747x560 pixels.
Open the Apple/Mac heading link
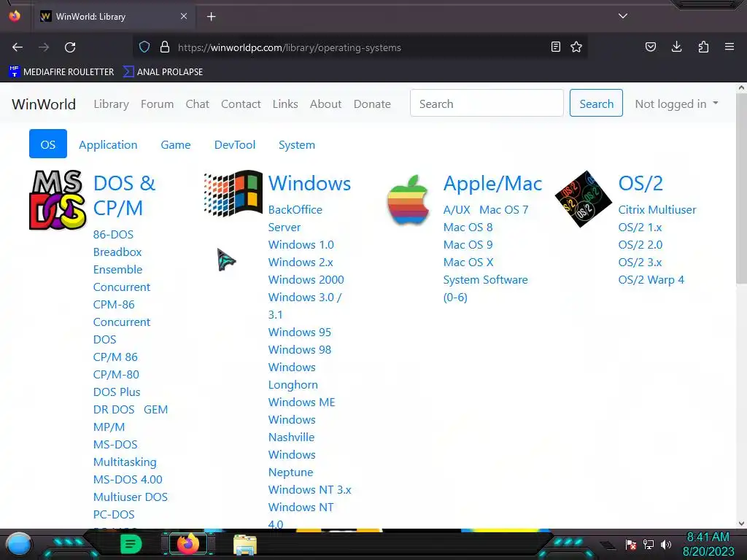pyautogui.click(x=492, y=183)
